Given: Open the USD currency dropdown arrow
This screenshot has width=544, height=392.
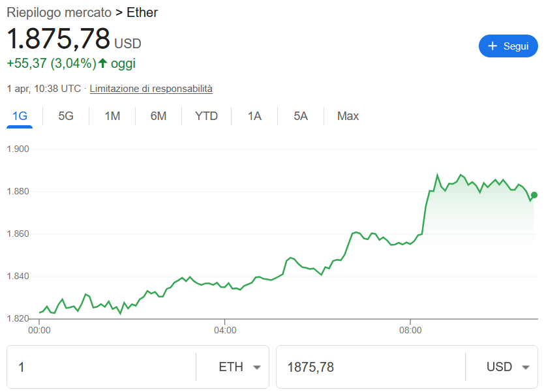Looking at the screenshot, I should tap(525, 367).
